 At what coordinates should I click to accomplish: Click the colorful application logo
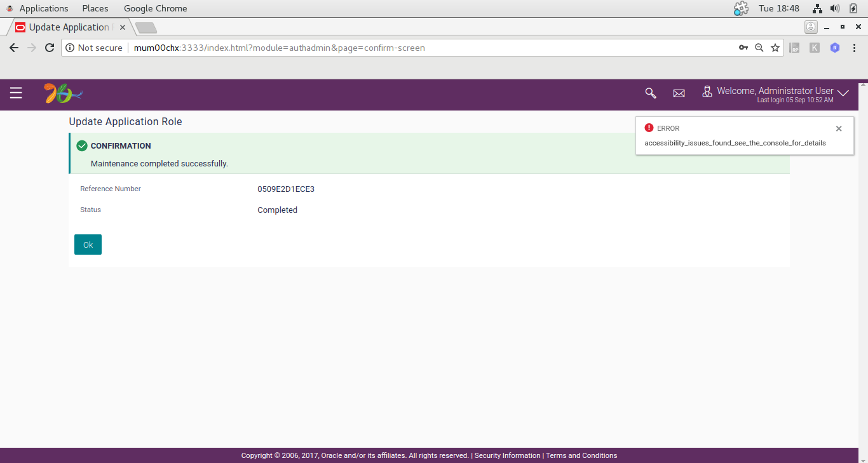(x=63, y=94)
